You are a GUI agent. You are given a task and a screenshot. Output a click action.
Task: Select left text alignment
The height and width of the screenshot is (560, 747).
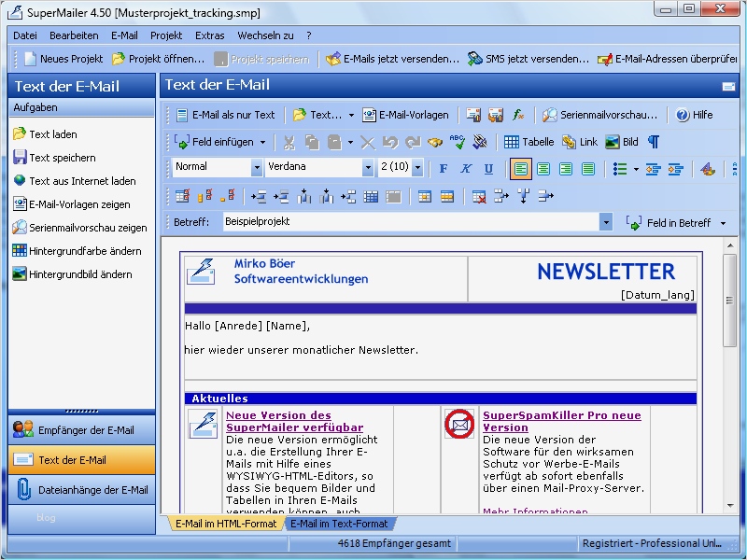[x=521, y=169]
